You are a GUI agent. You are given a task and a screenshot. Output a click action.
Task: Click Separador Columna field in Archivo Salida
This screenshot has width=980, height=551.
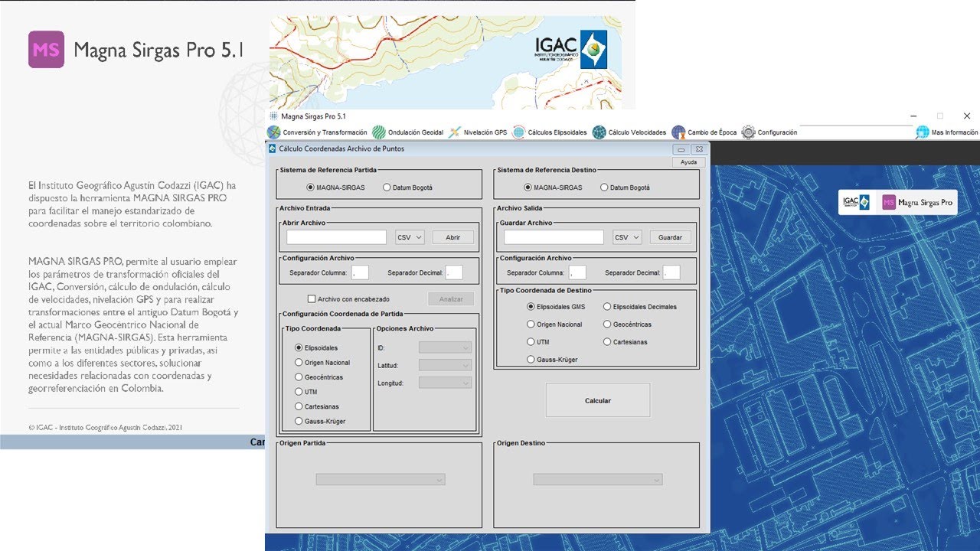(577, 272)
